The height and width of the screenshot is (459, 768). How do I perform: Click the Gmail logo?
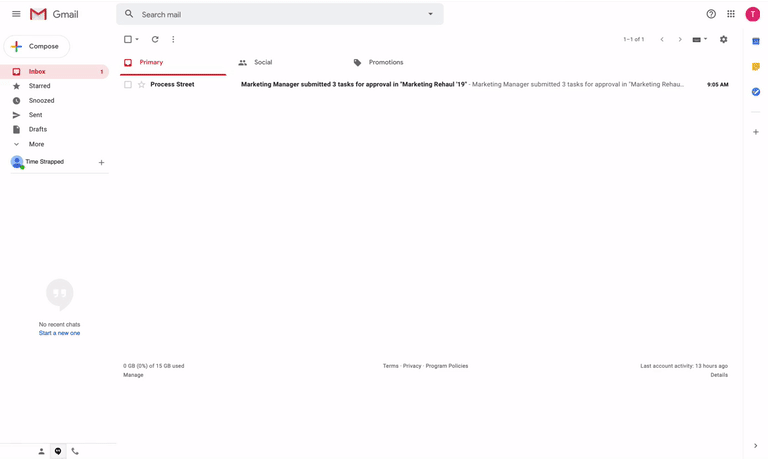tap(54, 14)
